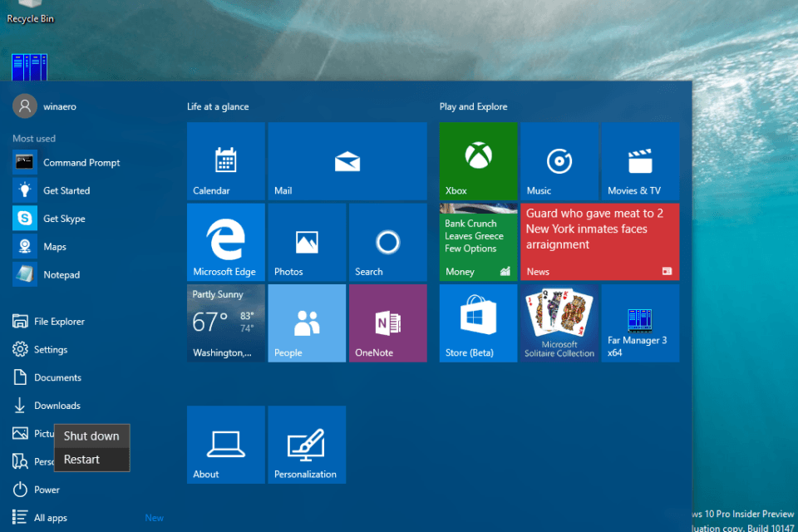Expand the All apps list
The image size is (798, 532).
50,518
